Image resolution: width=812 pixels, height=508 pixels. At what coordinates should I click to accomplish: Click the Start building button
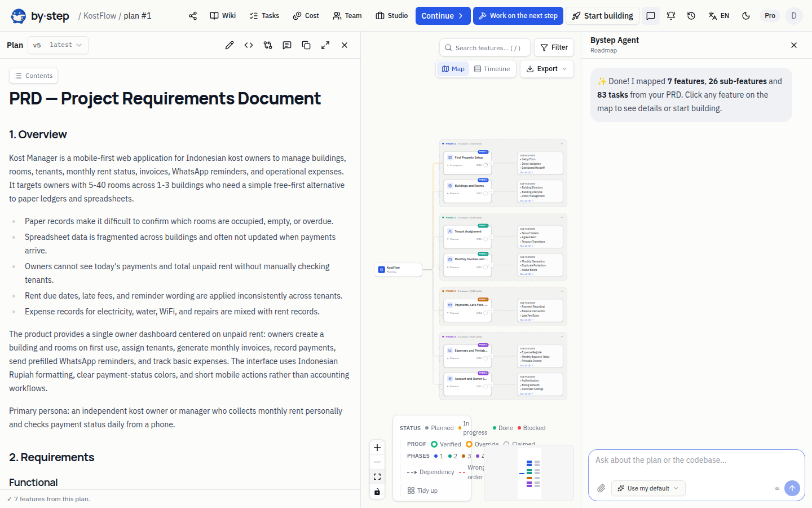603,16
